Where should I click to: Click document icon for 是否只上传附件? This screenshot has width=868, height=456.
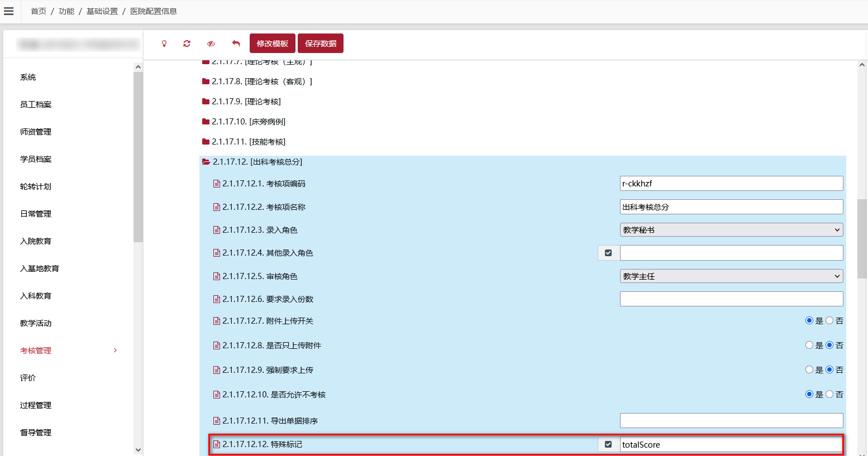[217, 345]
